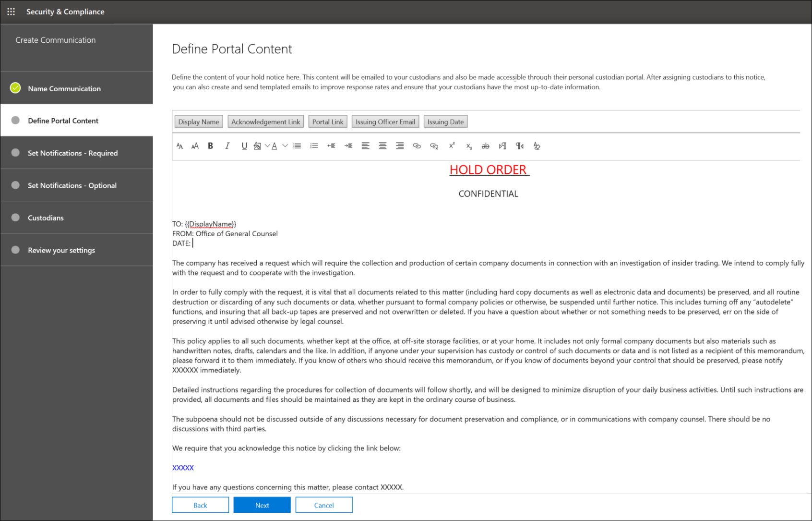Image resolution: width=812 pixels, height=521 pixels.
Task: Toggle italic formatting
Action: 227,145
